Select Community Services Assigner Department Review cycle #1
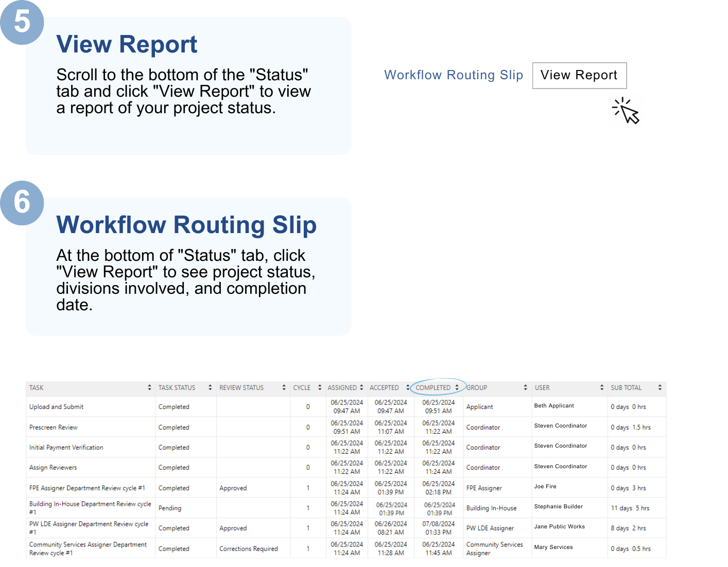The height and width of the screenshot is (567, 728). pos(88,548)
